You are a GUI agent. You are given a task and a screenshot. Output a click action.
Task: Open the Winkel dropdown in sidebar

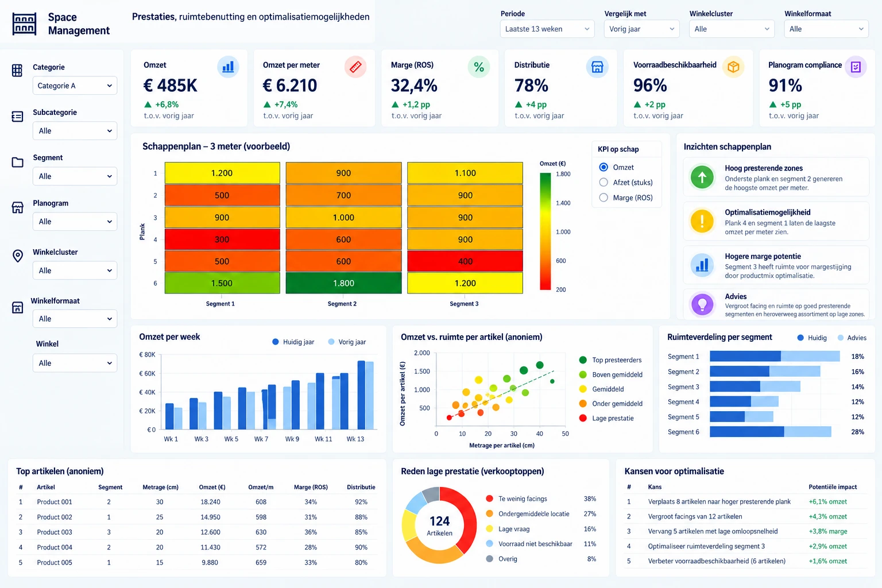click(75, 363)
